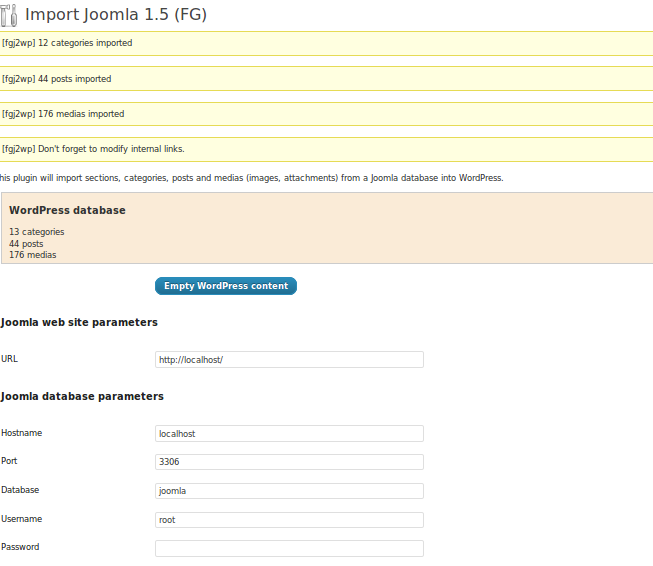The image size is (653, 566).
Task: Click the Username label
Action: (22, 519)
